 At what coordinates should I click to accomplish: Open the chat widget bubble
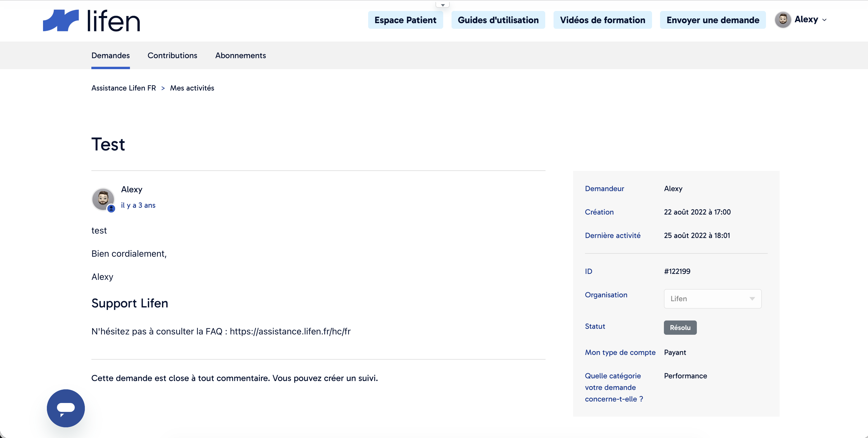coord(66,408)
